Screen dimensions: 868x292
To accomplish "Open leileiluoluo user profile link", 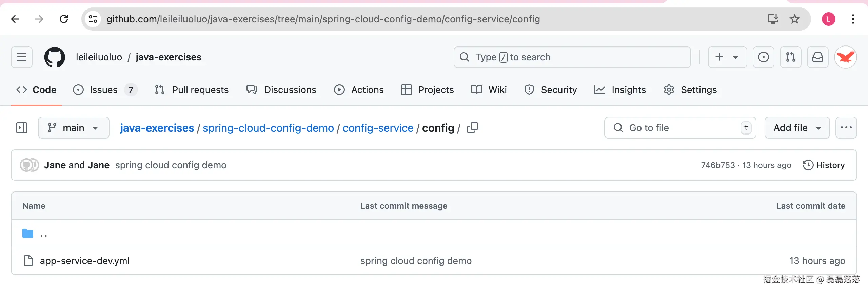I will (99, 57).
